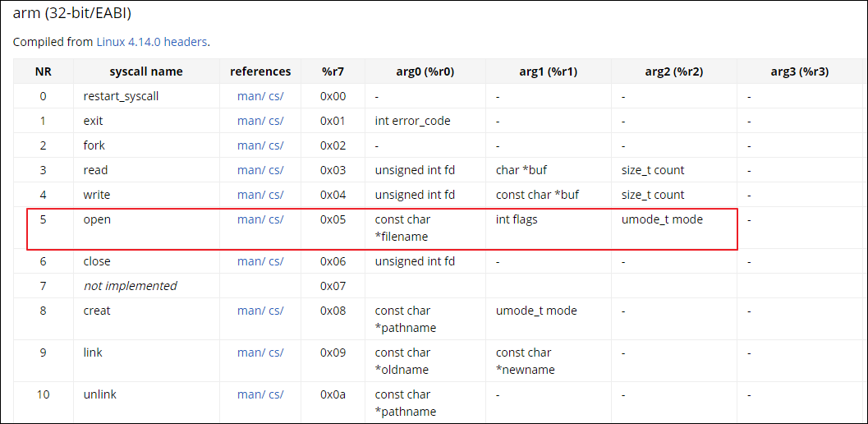Click the 'arg0 (%r0)' column header
This screenshot has width=868, height=424.
pos(425,71)
